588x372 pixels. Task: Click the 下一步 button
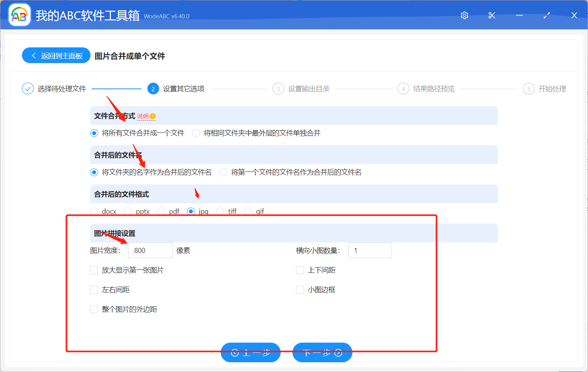tap(322, 352)
